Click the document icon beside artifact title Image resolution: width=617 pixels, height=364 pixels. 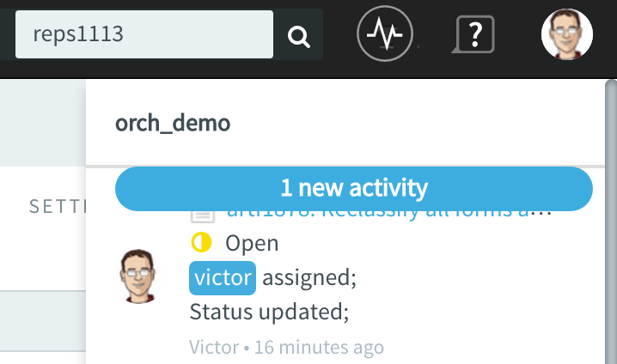203,216
